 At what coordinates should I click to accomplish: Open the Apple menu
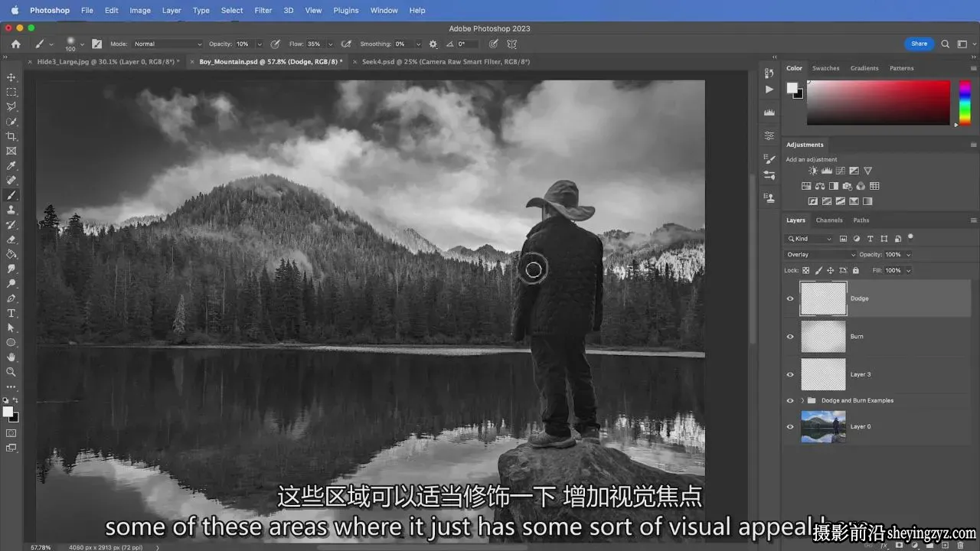[x=14, y=11]
